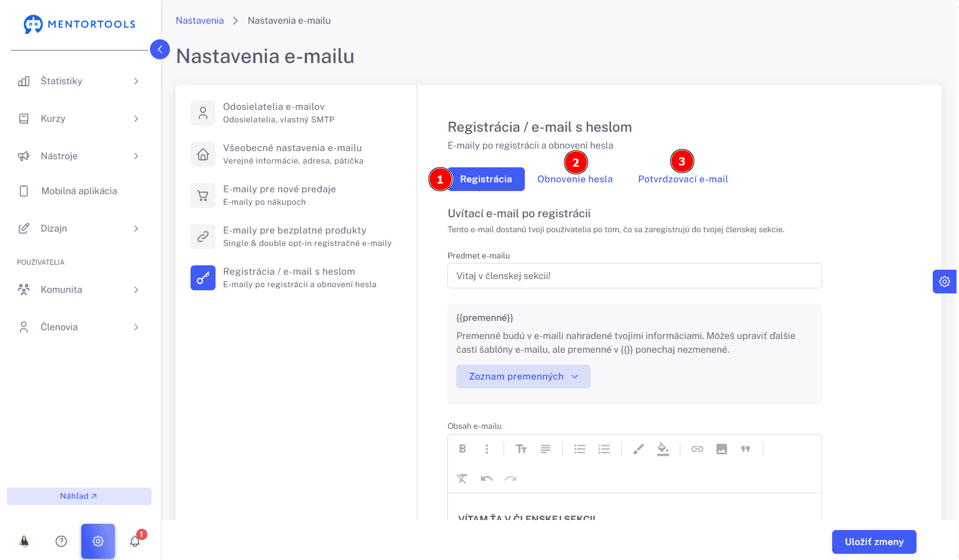Go to the Nastavenia breadcrumb link
This screenshot has height=560, width=959.
(x=199, y=21)
